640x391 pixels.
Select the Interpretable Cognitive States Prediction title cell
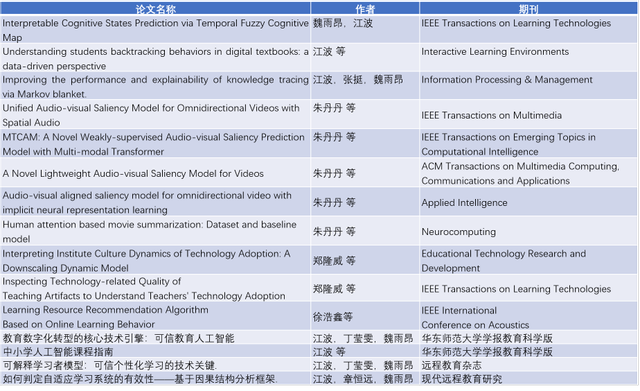point(155,30)
